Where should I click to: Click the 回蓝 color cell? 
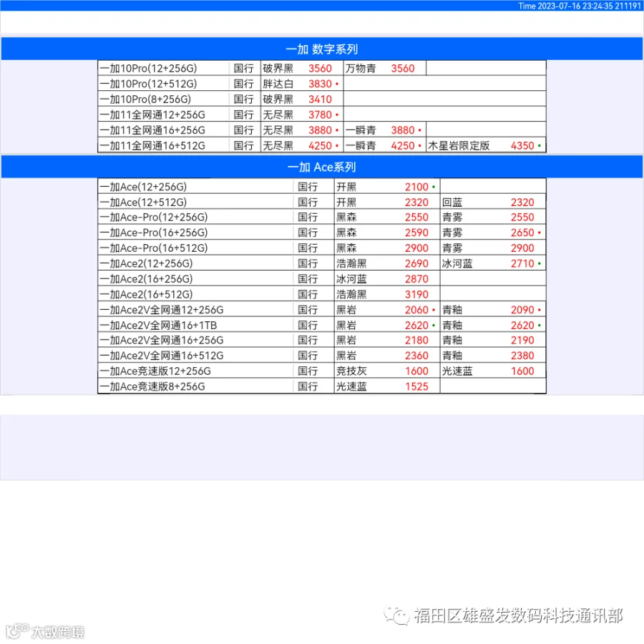pos(452,202)
